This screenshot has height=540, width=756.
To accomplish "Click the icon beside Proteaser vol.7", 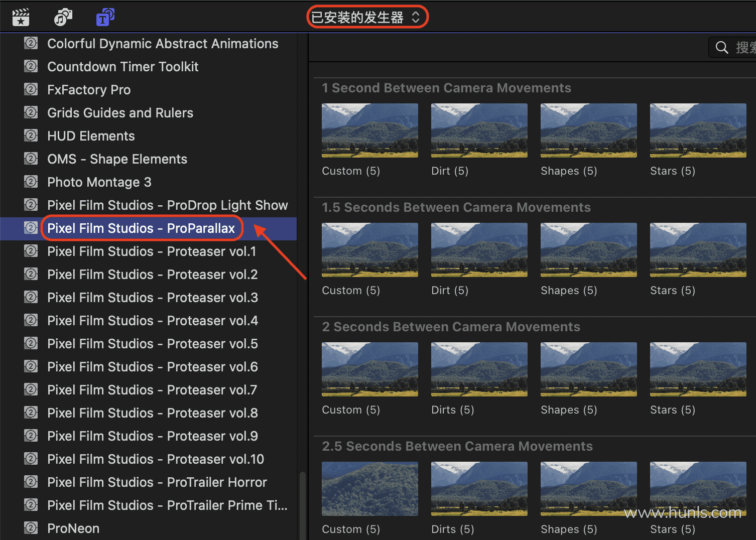I will [31, 389].
